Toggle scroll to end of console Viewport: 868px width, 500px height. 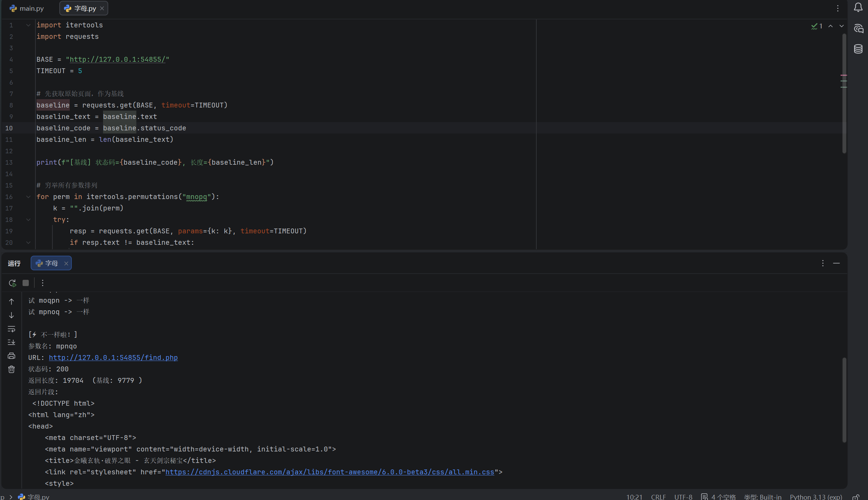click(11, 342)
